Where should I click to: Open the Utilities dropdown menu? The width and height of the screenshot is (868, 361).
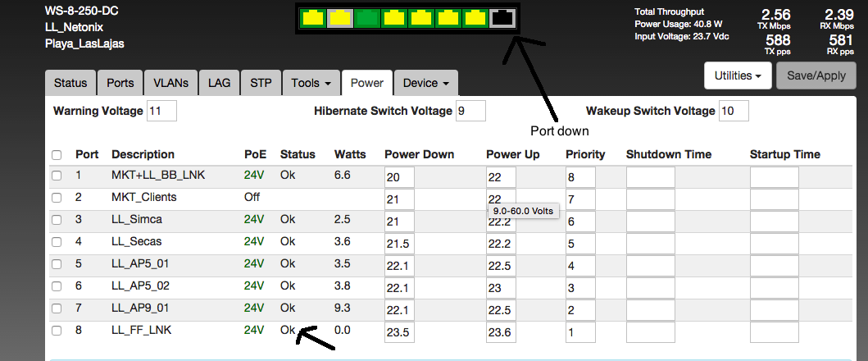[738, 75]
